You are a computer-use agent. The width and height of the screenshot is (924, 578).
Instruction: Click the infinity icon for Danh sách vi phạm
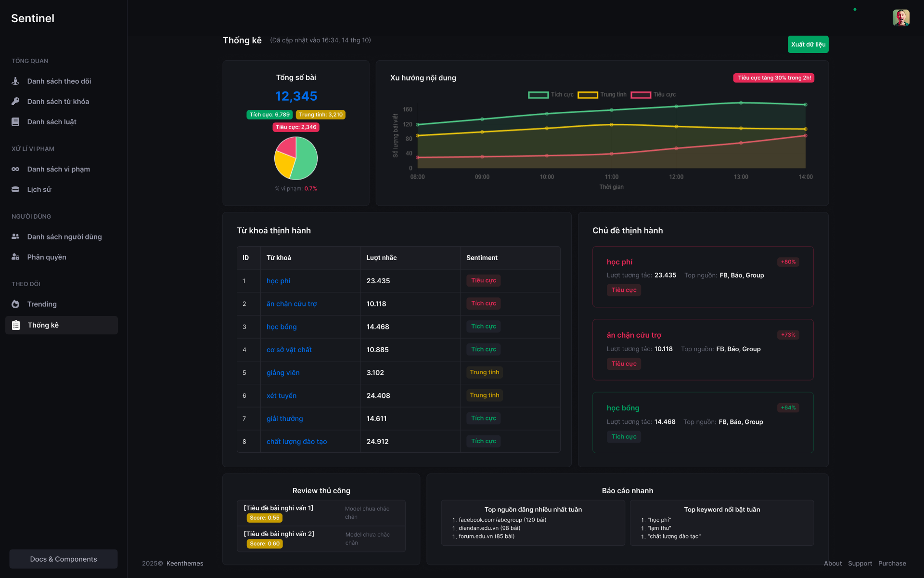15,169
